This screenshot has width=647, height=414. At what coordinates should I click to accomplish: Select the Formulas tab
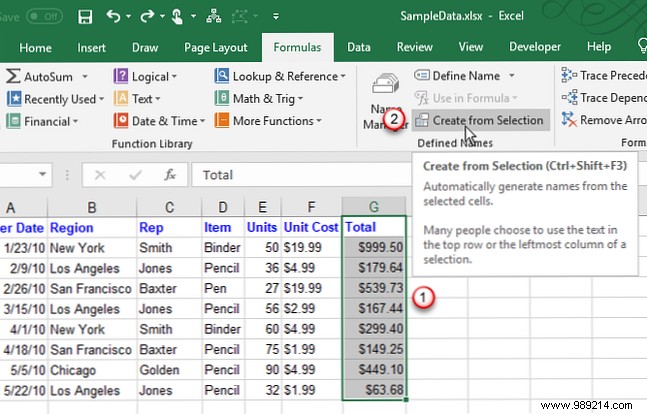297,47
